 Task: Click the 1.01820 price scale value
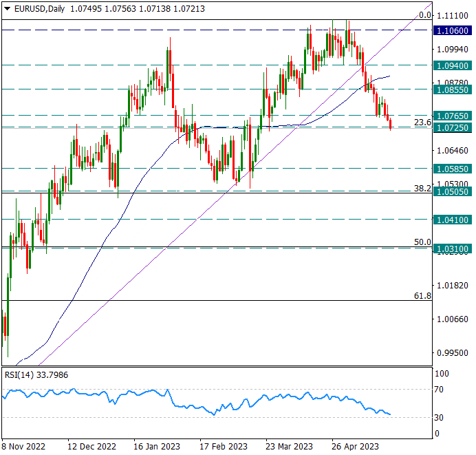[453, 286]
